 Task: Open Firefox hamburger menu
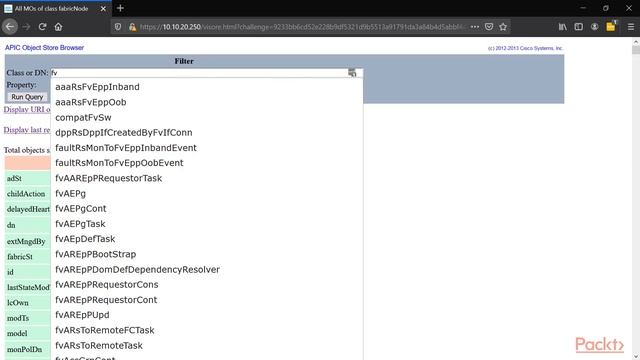point(631,27)
